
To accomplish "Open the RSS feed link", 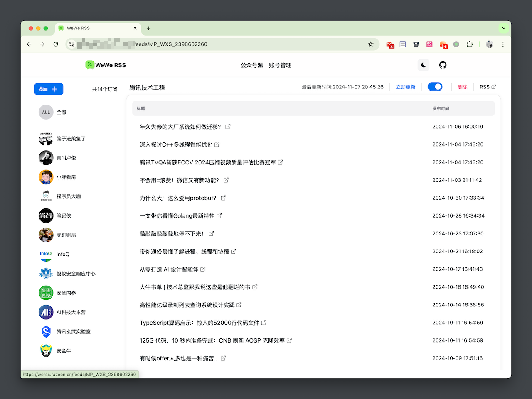I will (488, 87).
